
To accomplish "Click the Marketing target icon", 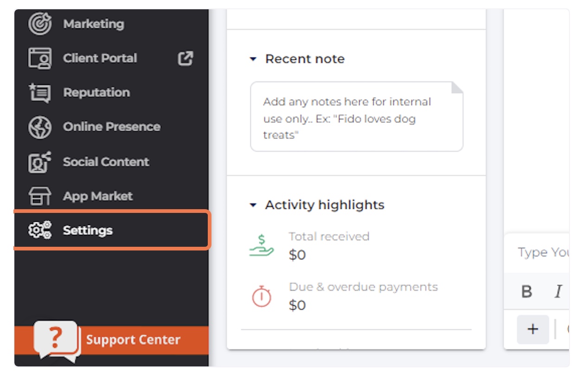I will (x=40, y=24).
